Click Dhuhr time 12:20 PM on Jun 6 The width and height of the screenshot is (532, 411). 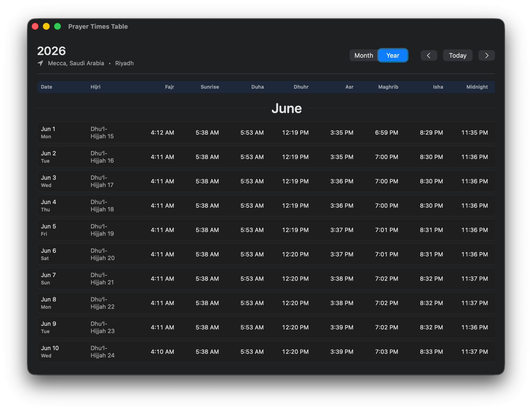click(x=295, y=254)
